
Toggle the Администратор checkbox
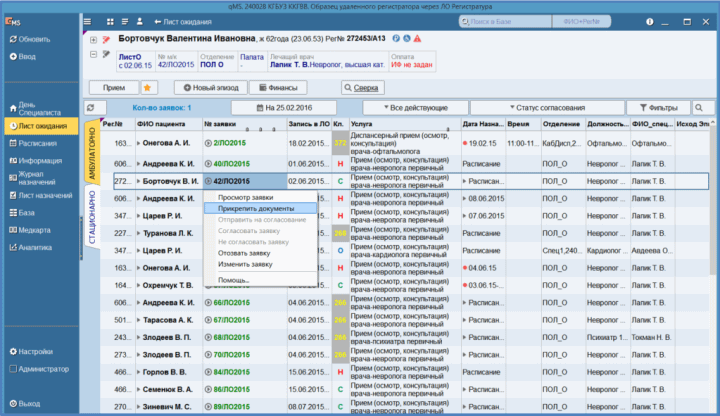coord(12,369)
